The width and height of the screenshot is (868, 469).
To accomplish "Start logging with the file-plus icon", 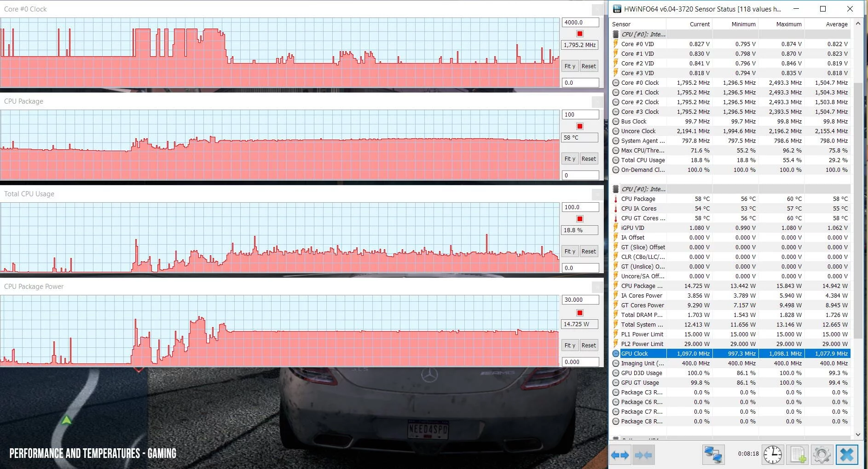I will tap(798, 455).
